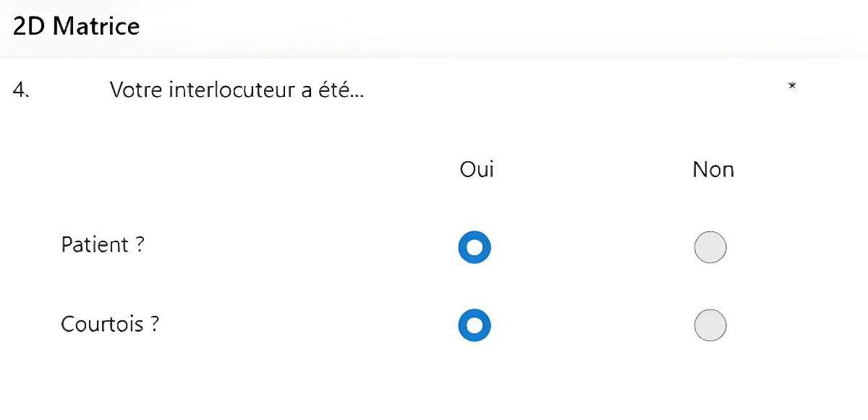Choose the filled blue radio beside Courtois
Viewport: 868px width, 420px height.
click(x=475, y=325)
